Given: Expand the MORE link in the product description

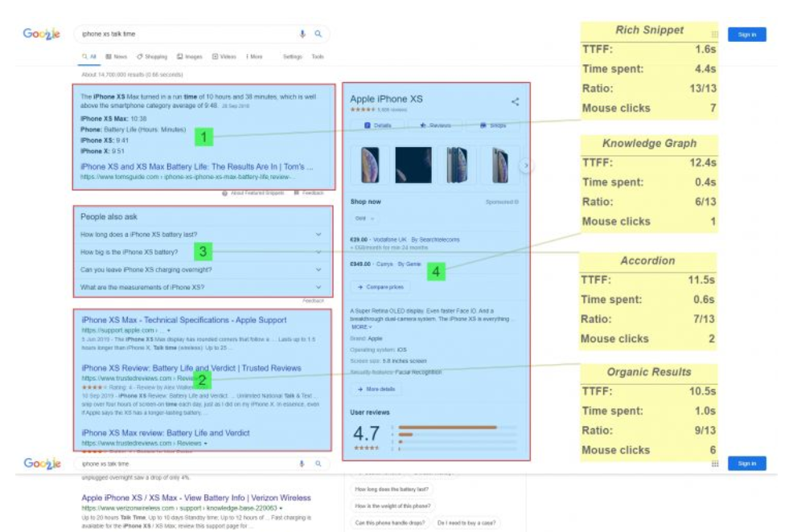Looking at the screenshot, I should (x=362, y=327).
